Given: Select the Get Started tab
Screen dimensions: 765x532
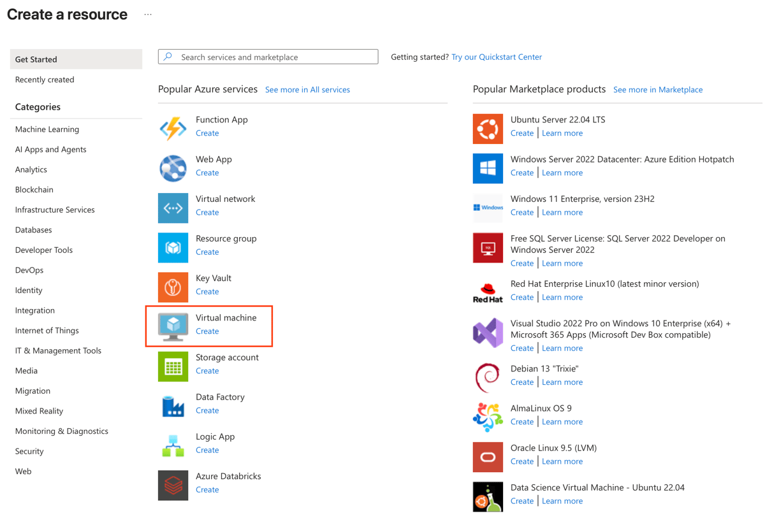Looking at the screenshot, I should [76, 59].
